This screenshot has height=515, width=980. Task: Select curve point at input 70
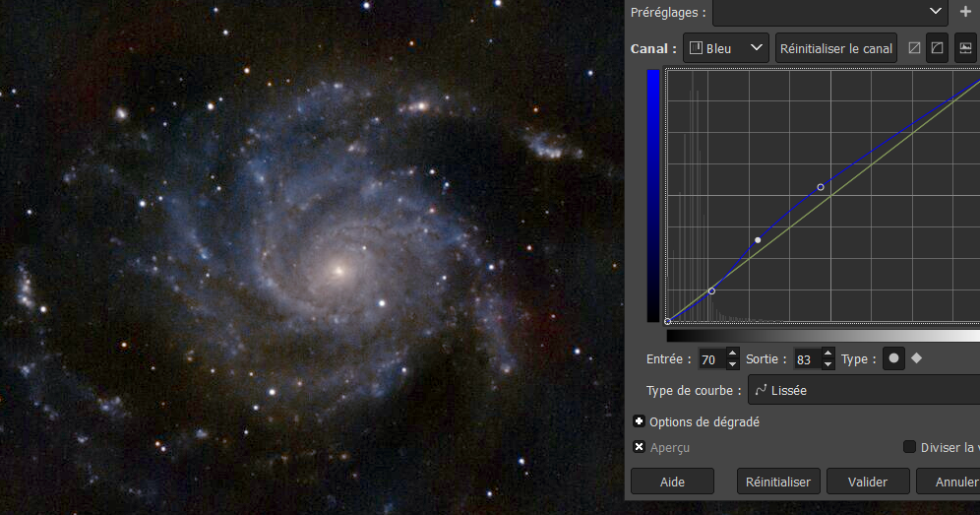click(758, 240)
